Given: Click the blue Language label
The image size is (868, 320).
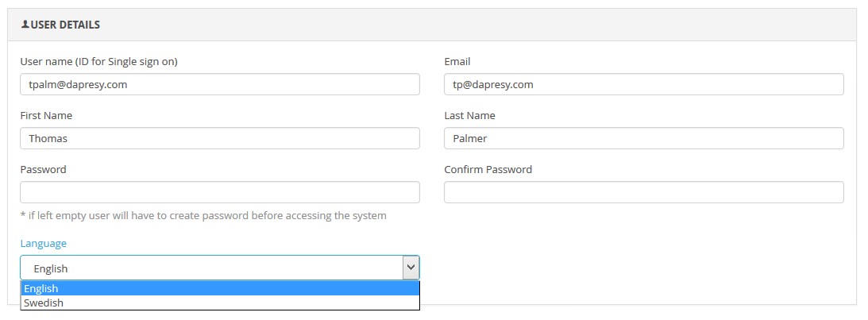Looking at the screenshot, I should pos(43,243).
